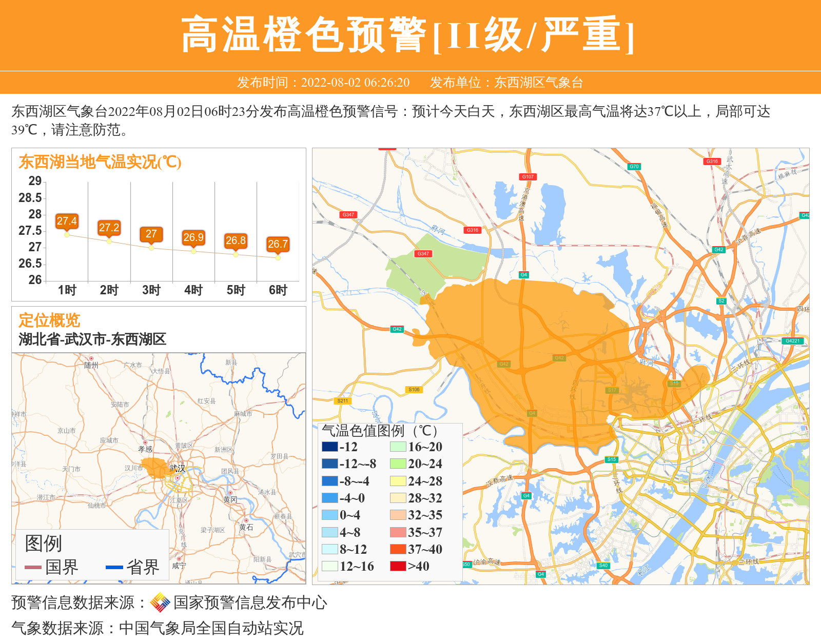Image resolution: width=821 pixels, height=644 pixels.
Task: Click the 27 data marker at 3时
Action: [151, 234]
